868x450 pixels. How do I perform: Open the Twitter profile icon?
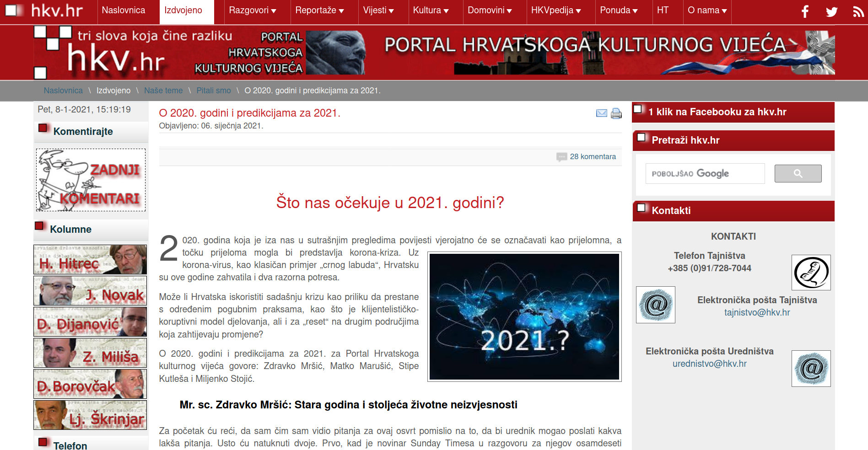pos(831,11)
